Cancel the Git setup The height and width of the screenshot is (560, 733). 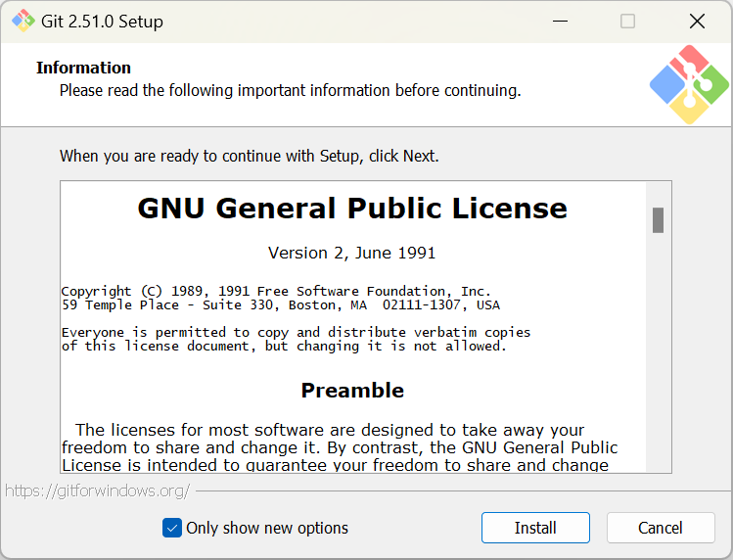coord(660,528)
